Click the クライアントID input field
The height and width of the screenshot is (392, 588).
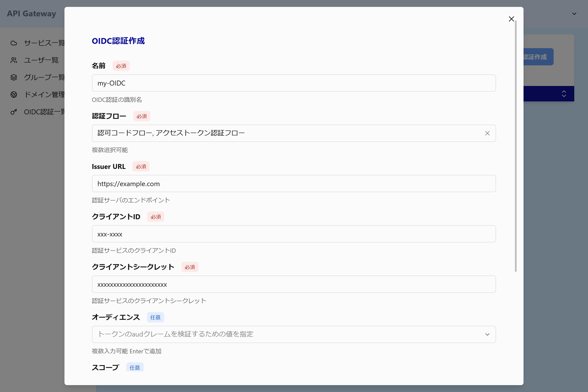(294, 234)
